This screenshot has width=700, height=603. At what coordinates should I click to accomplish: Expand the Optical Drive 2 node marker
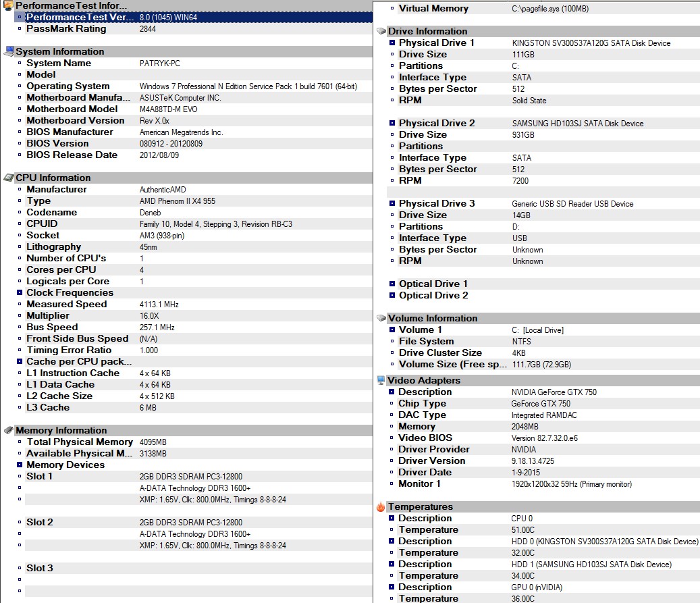point(392,295)
